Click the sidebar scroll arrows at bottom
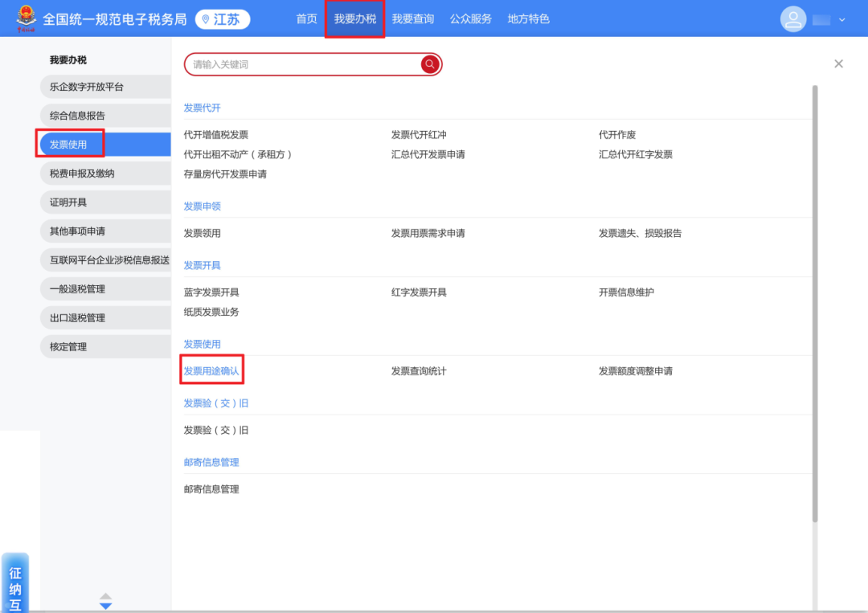The width and height of the screenshot is (868, 613). click(106, 601)
